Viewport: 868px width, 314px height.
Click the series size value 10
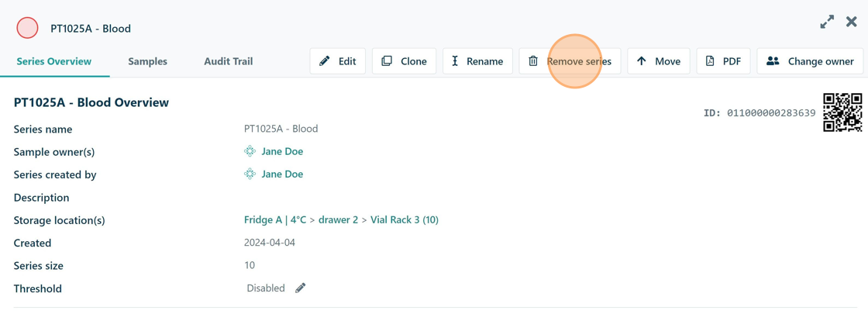pos(250,265)
